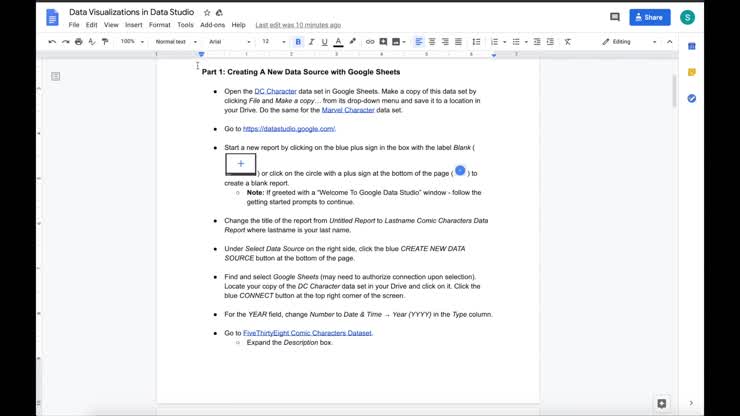Open the Last edit version history link
740x416 pixels.
pyautogui.click(x=298, y=25)
